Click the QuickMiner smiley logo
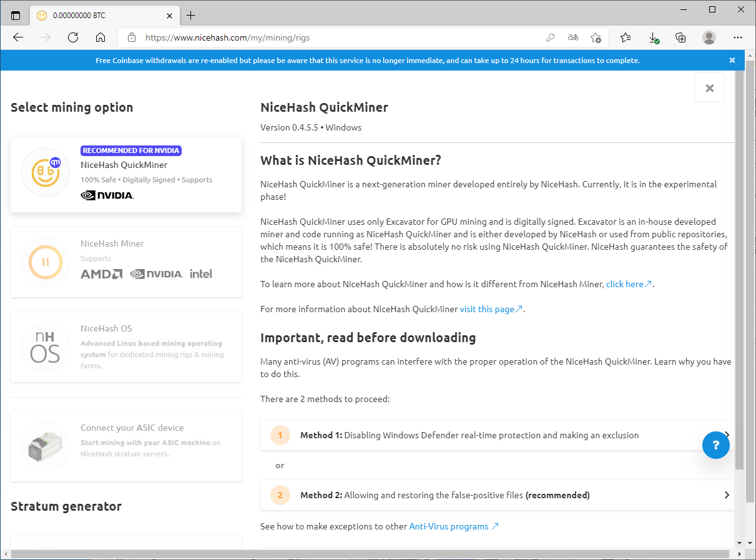The image size is (756, 560). coord(46,172)
